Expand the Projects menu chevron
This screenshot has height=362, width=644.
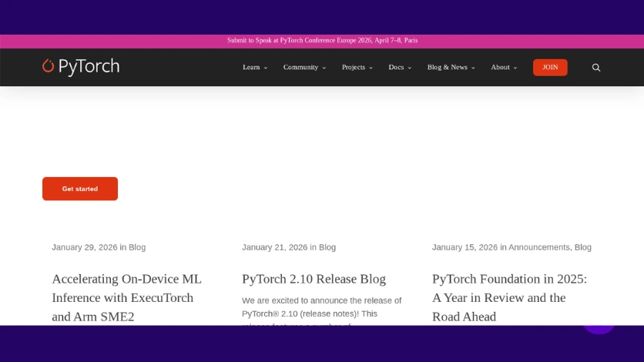pos(371,68)
